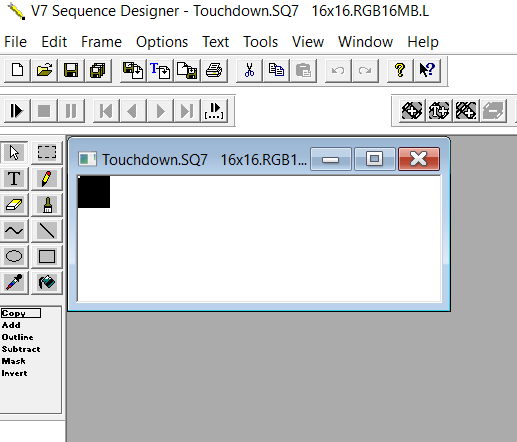Screen dimensions: 517x442
Task: Select the paint bucket Fill tool
Action: (x=47, y=283)
